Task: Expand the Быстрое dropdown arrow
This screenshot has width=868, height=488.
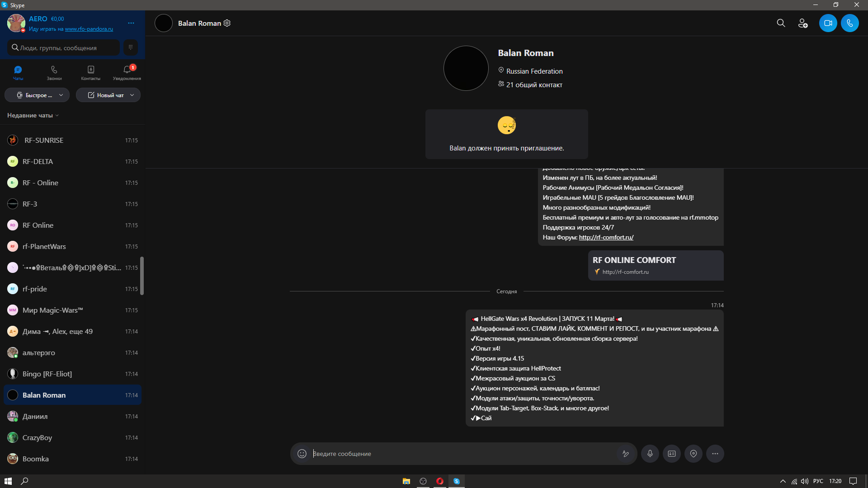Action: 61,95
